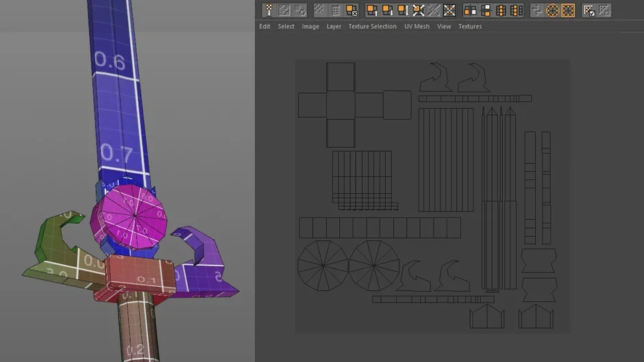Toggle the highlighted orange square-grid icon
The width and height of the screenshot is (644, 362).
click(568, 10)
